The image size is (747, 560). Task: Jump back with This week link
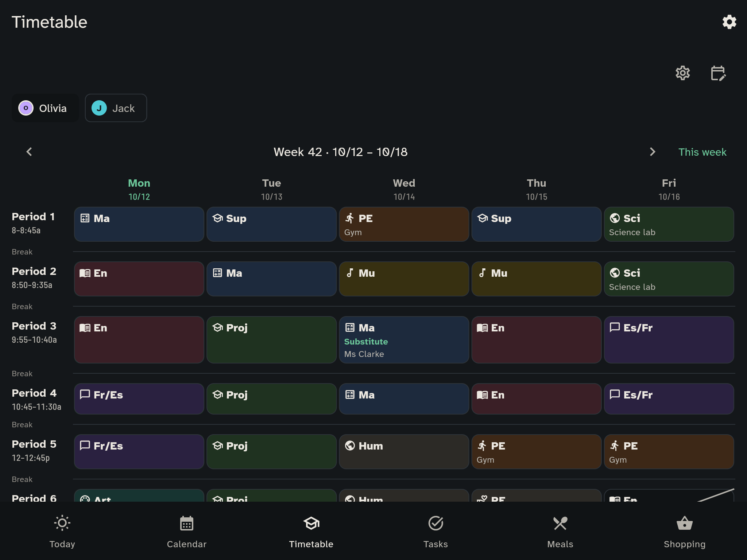[x=702, y=152]
